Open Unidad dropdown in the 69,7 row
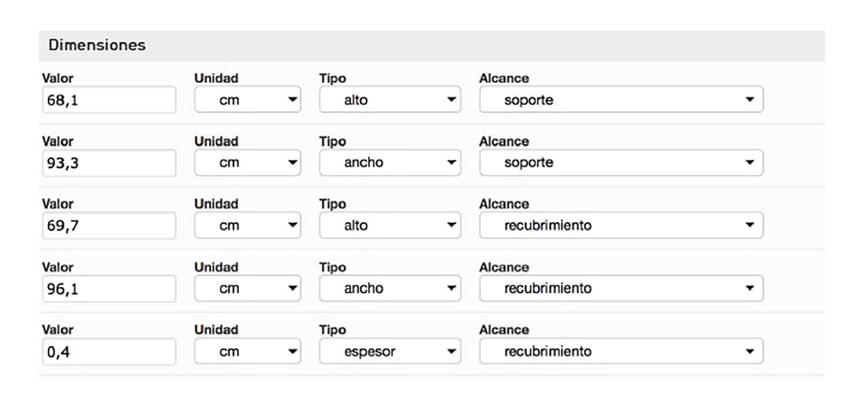 pyautogui.click(x=248, y=226)
